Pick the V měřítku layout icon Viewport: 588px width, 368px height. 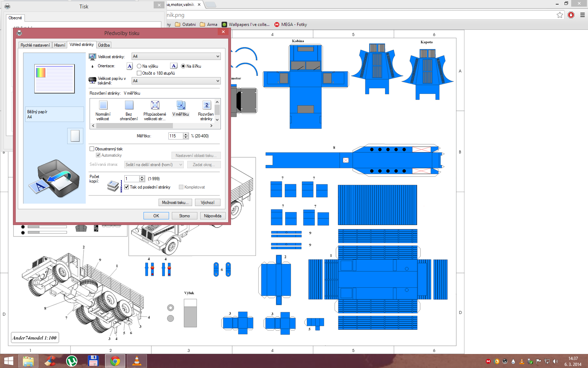[181, 105]
